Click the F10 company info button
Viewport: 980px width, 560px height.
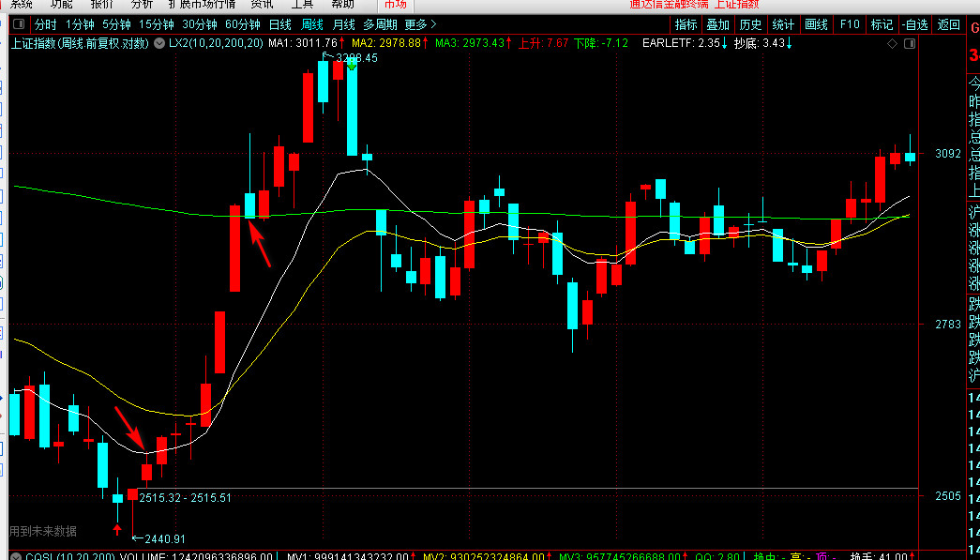[x=850, y=24]
